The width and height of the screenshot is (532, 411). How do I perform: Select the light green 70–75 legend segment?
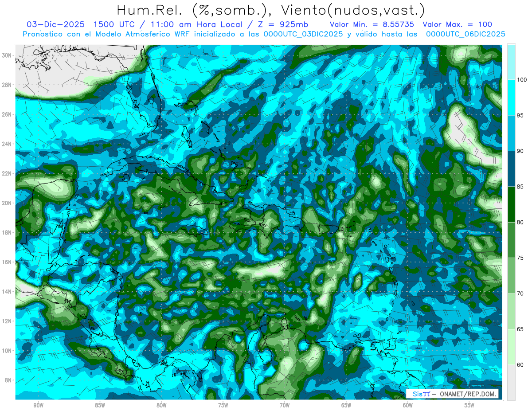(511, 276)
